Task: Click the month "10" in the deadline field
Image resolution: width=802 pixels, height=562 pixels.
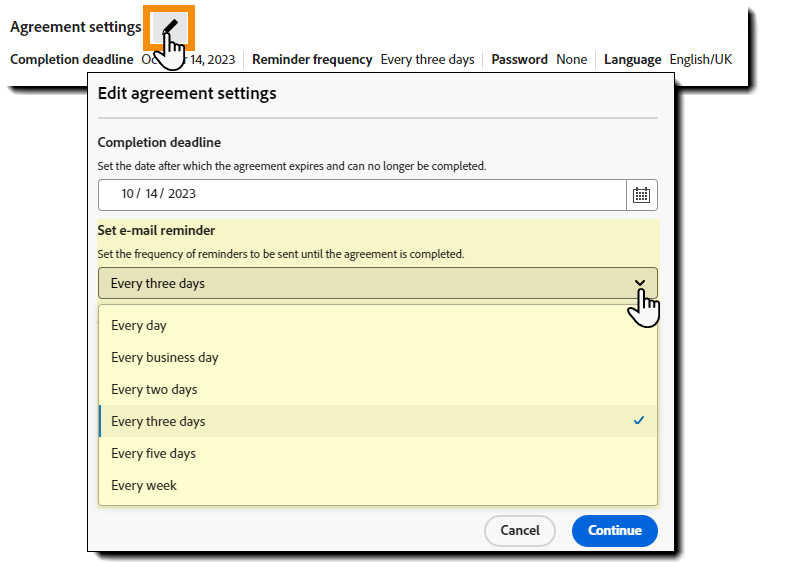Action: [x=127, y=194]
